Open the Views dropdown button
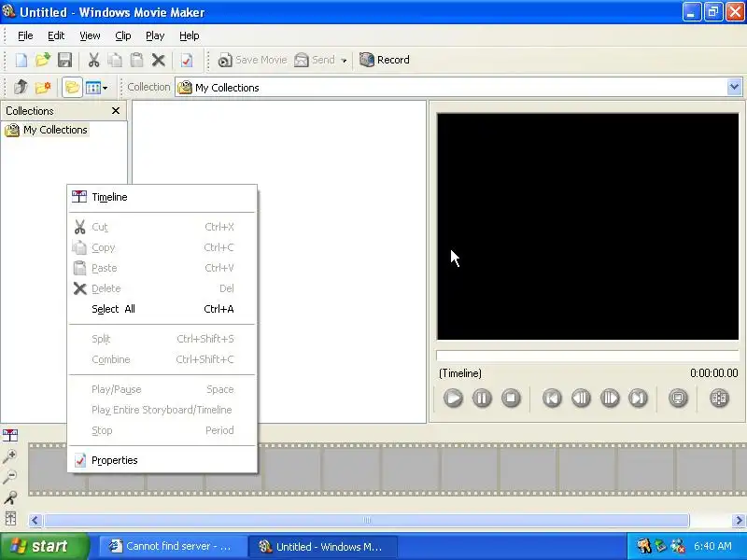747x560 pixels. click(97, 87)
